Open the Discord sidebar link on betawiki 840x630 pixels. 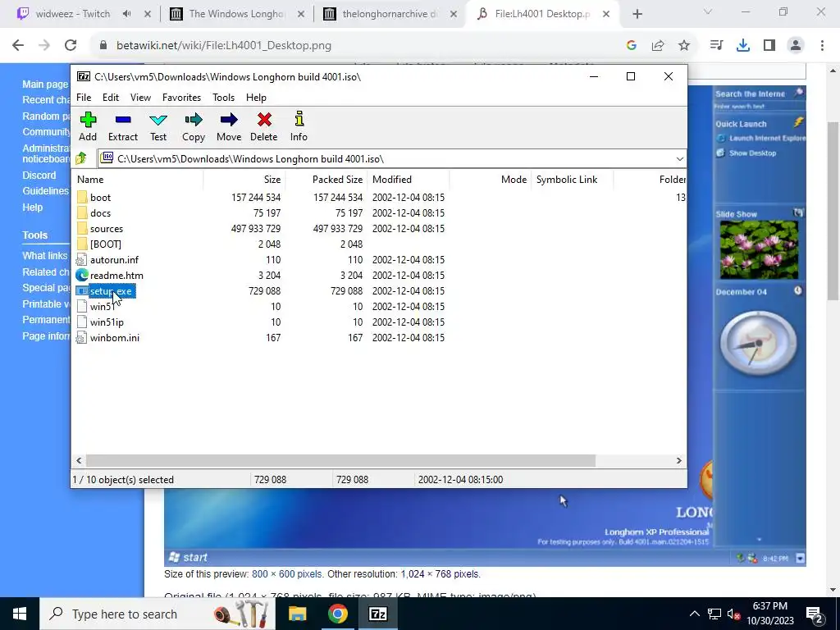click(39, 176)
